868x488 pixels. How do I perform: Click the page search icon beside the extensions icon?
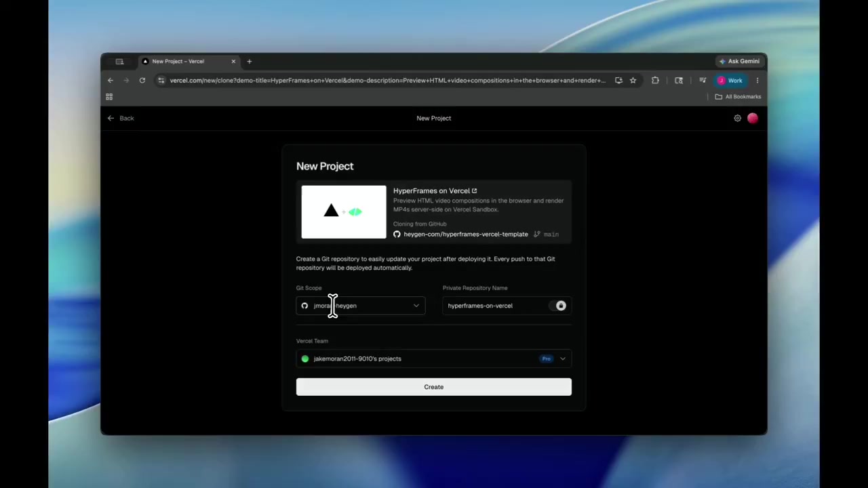tap(679, 80)
